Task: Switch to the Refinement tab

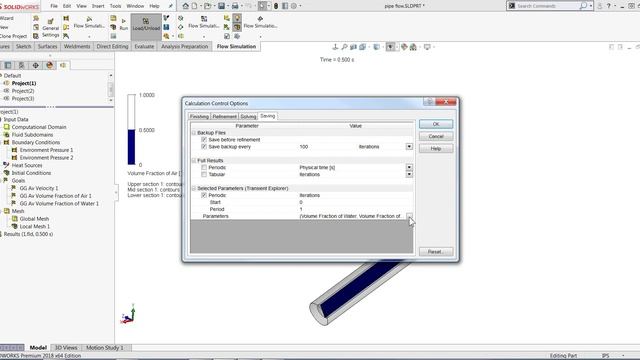Action: (224, 116)
